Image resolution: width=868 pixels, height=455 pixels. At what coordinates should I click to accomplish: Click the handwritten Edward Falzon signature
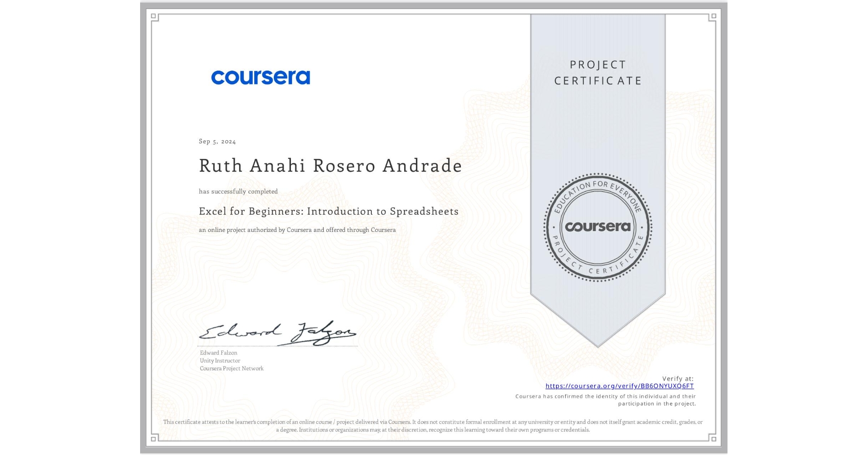click(277, 333)
